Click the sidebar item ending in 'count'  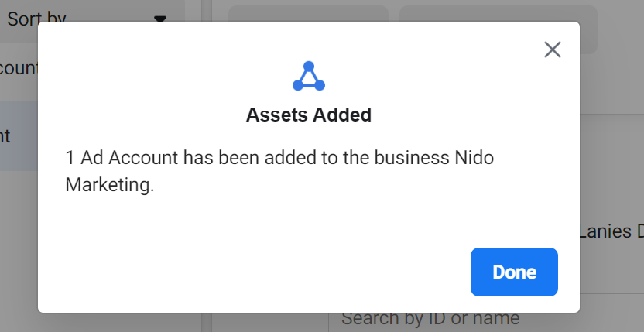(19, 67)
